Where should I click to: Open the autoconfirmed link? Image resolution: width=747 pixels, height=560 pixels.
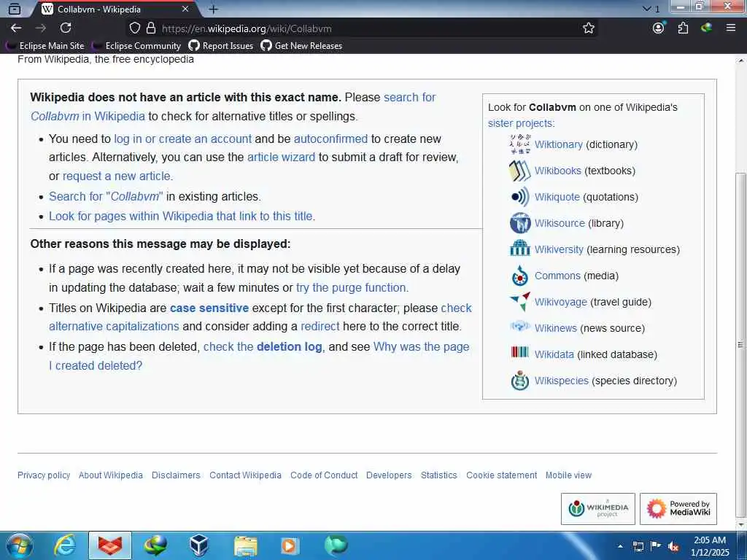(330, 139)
